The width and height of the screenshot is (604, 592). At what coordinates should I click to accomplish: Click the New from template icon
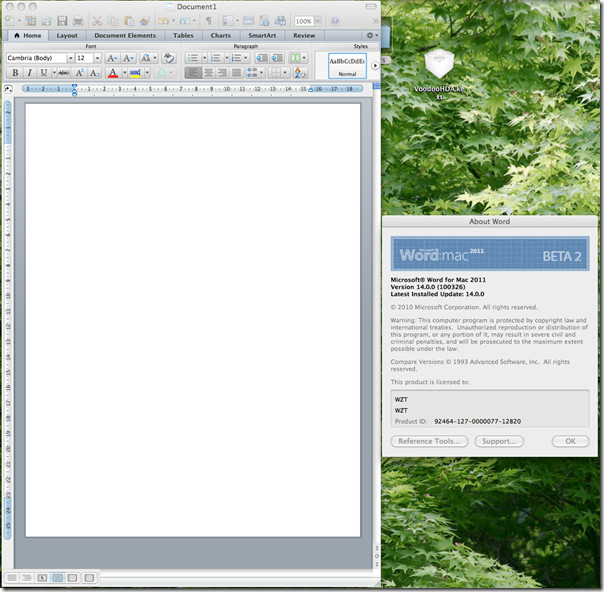coord(31,20)
